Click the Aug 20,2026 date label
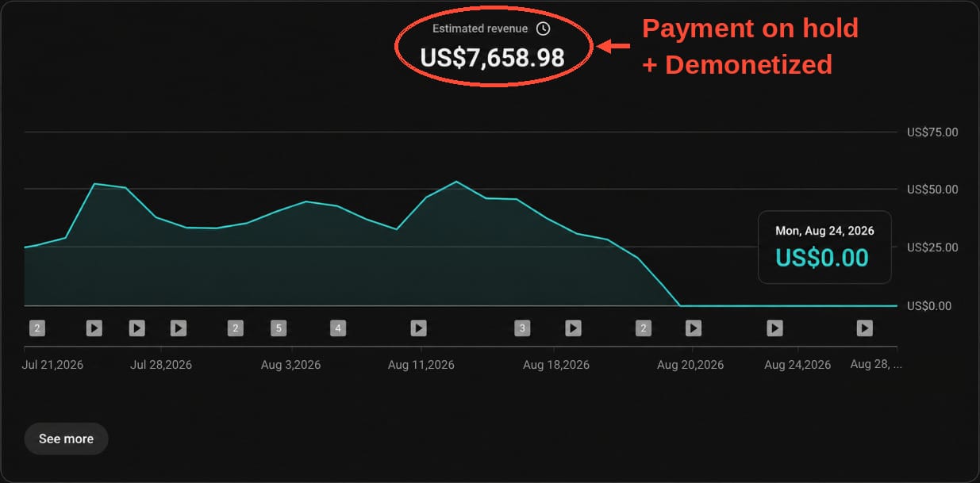The width and height of the screenshot is (980, 483). [x=690, y=365]
